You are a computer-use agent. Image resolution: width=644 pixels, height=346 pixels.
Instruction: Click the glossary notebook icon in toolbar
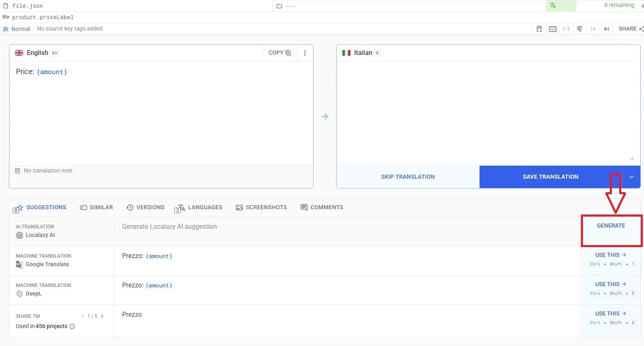(x=539, y=29)
